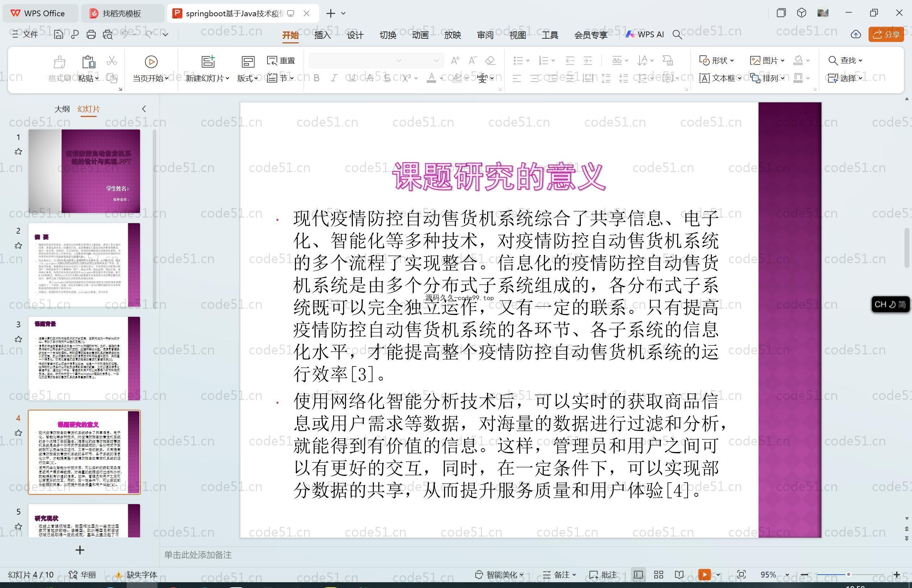Click the copy icon beside Paste
Image resolution: width=912 pixels, height=588 pixels.
111,78
